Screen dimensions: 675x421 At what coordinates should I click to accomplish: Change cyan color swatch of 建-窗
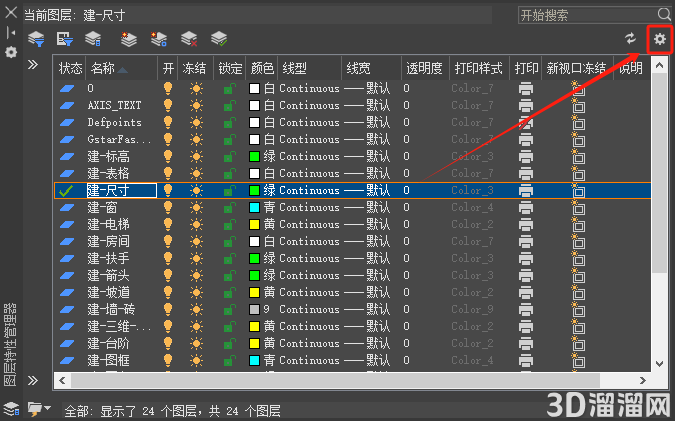254,207
